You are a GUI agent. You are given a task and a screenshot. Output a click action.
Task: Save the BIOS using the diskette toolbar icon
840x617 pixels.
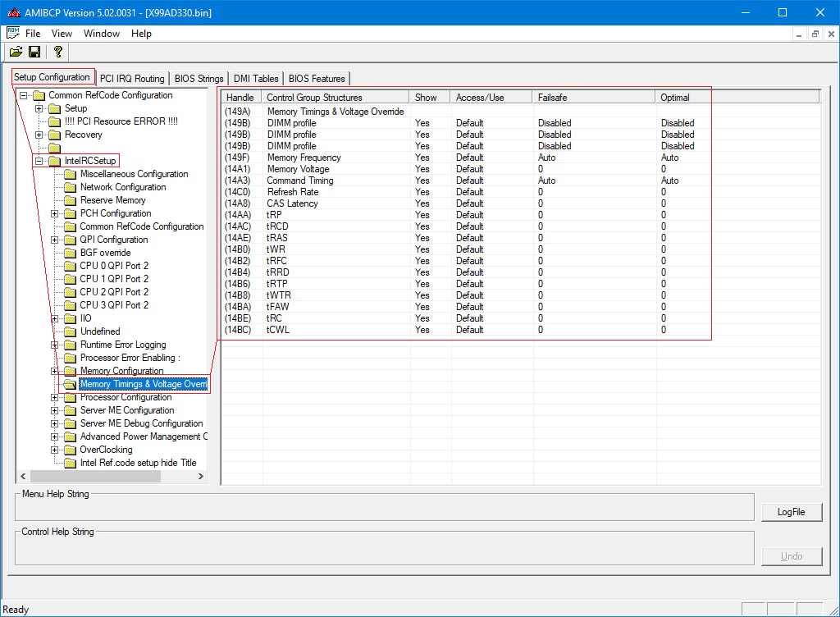(x=34, y=50)
